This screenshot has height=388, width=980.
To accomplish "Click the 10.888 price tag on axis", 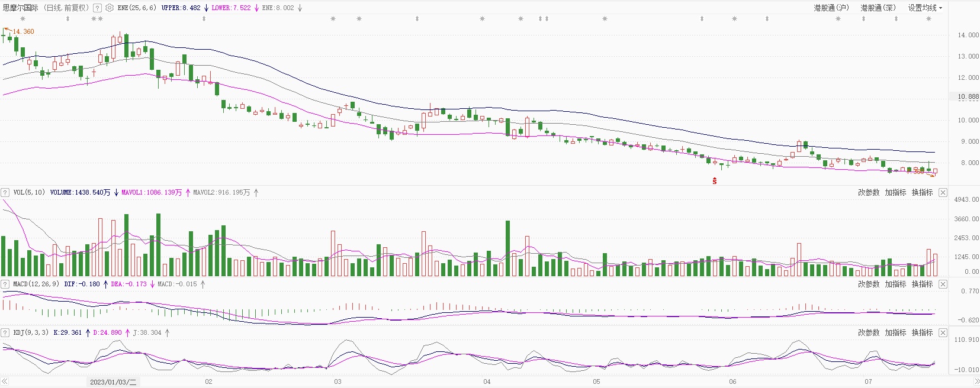I will pyautogui.click(x=968, y=96).
